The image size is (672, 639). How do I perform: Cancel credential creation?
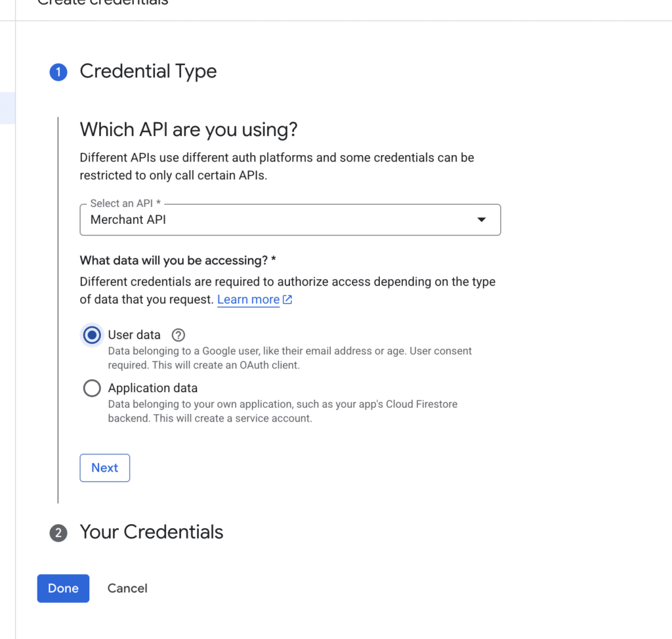[127, 588]
